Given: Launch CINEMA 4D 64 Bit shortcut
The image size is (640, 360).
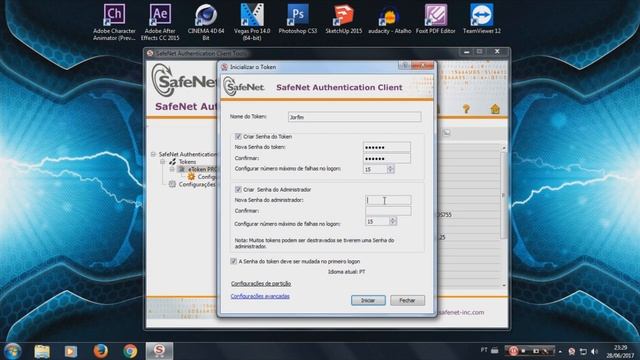Looking at the screenshot, I should pyautogui.click(x=206, y=22).
